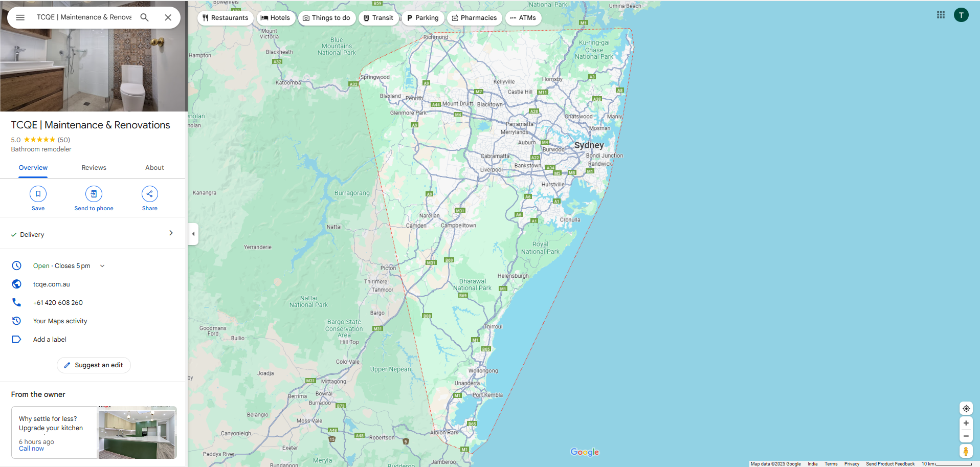Switch to the Overview tab

[33, 168]
